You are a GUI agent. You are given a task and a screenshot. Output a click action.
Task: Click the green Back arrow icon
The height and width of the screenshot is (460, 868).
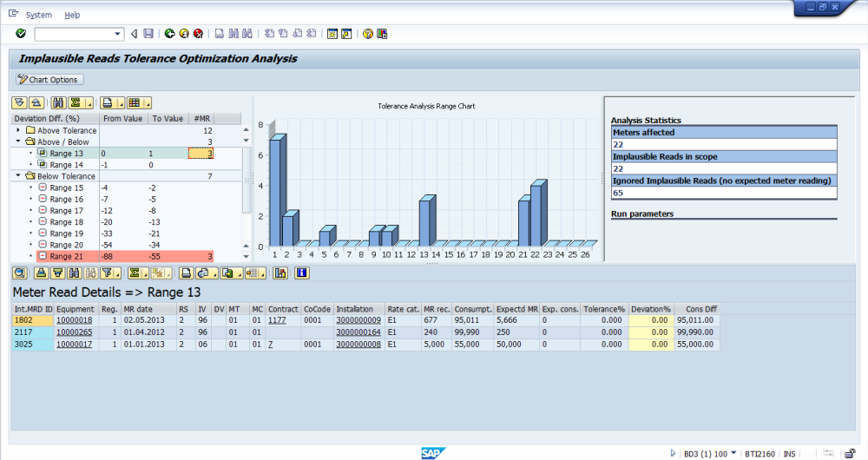[169, 34]
